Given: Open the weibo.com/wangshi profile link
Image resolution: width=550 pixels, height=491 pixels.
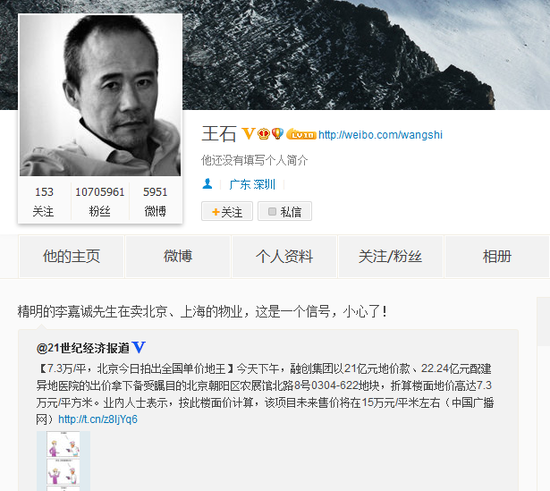Looking at the screenshot, I should point(381,135).
